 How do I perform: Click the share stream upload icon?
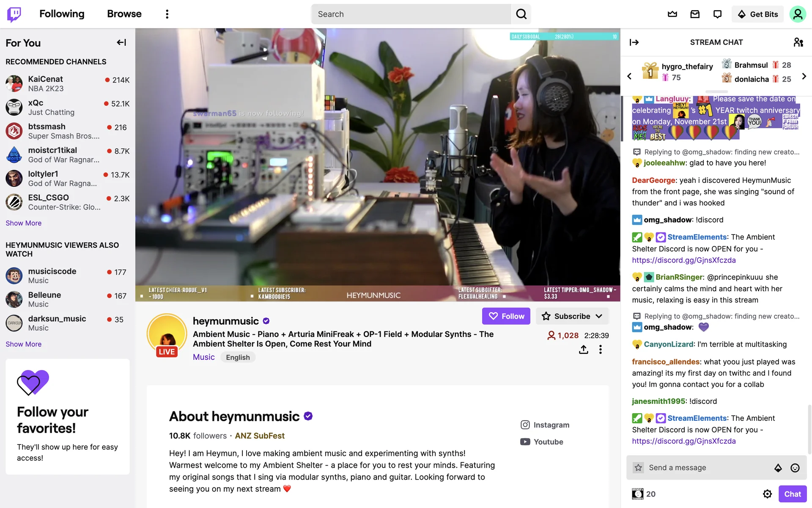click(x=583, y=349)
